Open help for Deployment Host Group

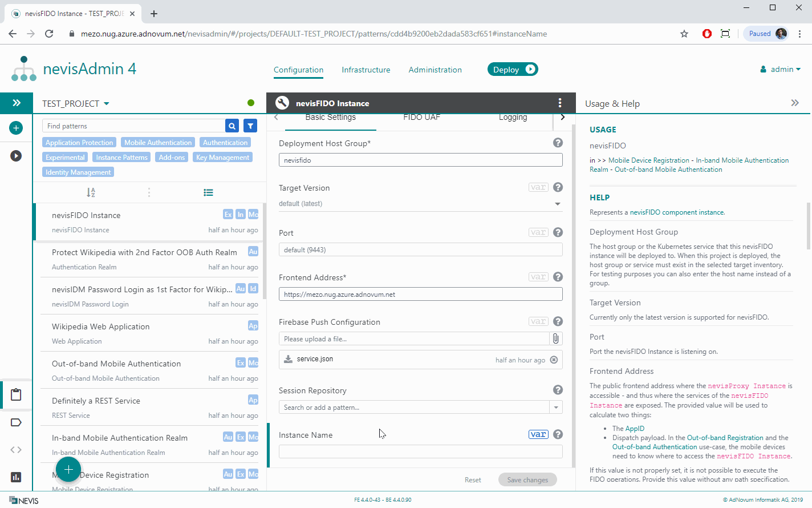tap(558, 143)
